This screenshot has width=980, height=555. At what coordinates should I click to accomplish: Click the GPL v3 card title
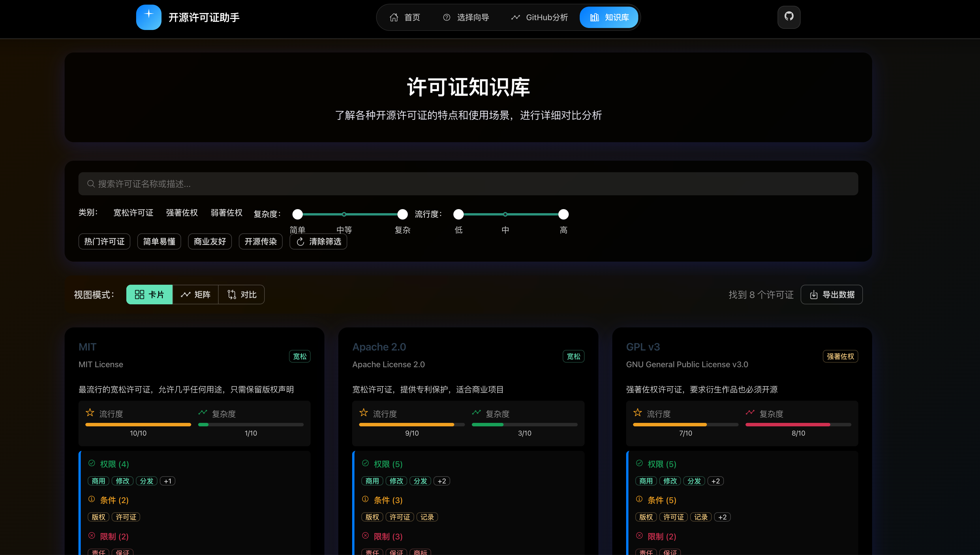[643, 347]
